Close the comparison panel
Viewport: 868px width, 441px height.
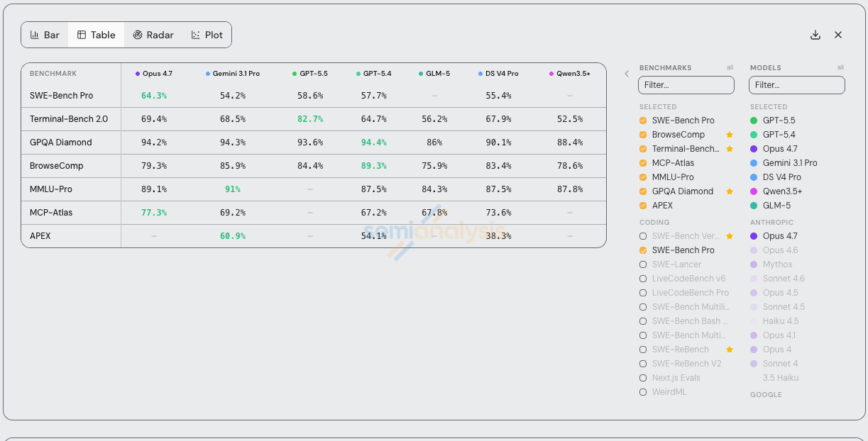pyautogui.click(x=838, y=35)
